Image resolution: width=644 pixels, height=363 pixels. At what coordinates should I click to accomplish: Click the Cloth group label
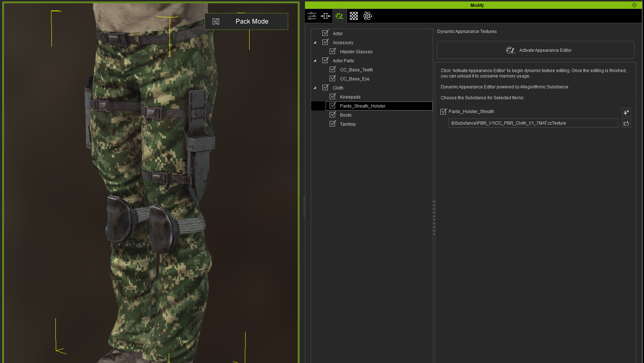338,88
